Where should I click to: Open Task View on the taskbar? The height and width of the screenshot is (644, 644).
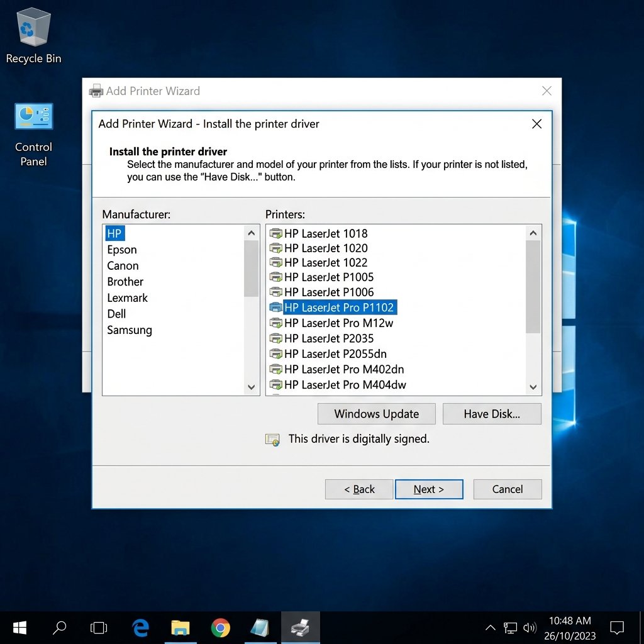99,628
